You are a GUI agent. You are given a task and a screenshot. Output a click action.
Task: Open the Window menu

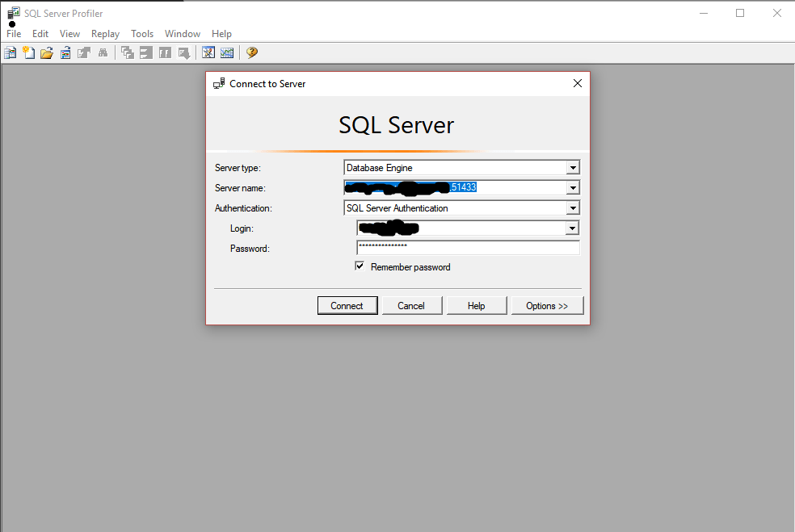[x=182, y=34]
